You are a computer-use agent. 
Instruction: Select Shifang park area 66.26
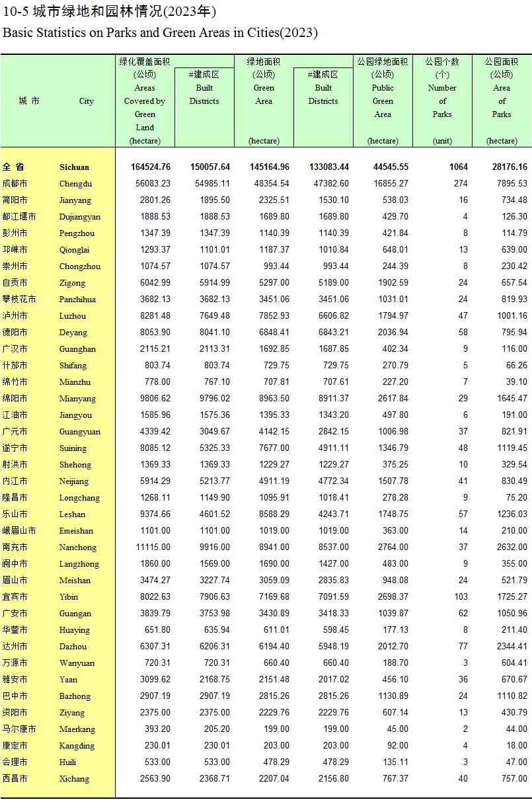pos(516,366)
